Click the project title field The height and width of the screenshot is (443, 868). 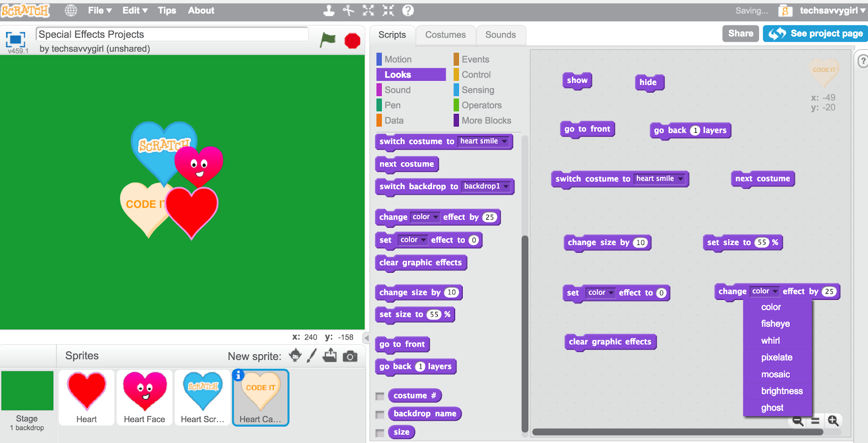tap(172, 34)
